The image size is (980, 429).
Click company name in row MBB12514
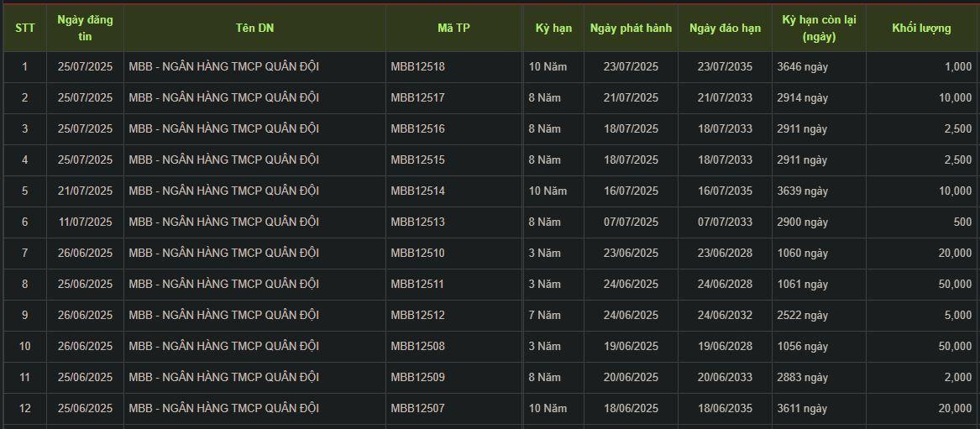click(x=223, y=191)
